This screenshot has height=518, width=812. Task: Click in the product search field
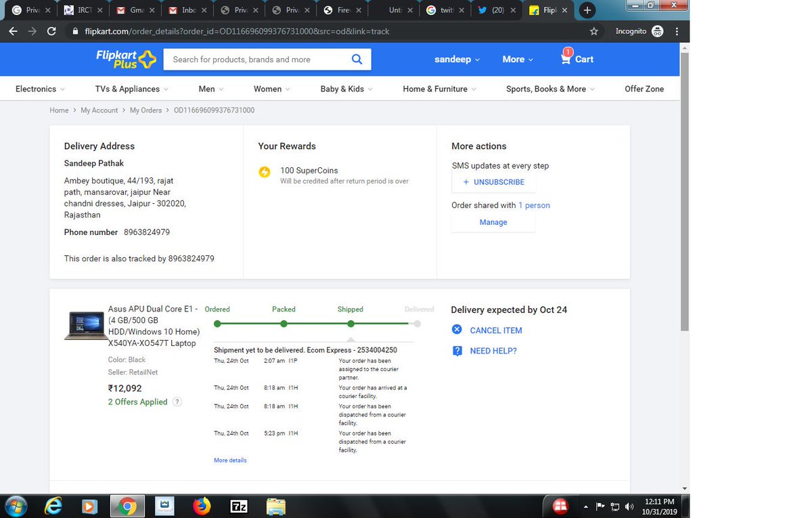pos(256,60)
